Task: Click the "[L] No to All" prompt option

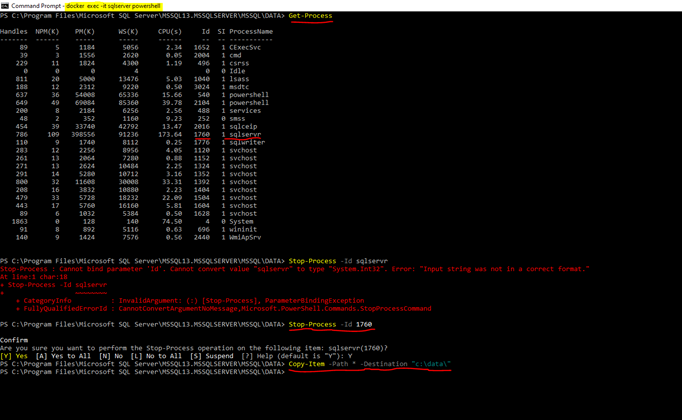Action: point(156,356)
